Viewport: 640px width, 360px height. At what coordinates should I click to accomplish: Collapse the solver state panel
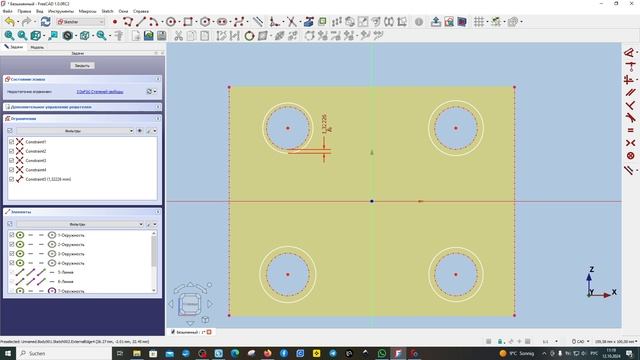click(158, 79)
